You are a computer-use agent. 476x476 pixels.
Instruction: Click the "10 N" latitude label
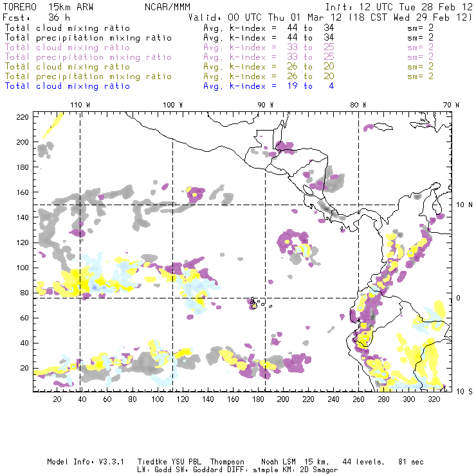coord(464,205)
